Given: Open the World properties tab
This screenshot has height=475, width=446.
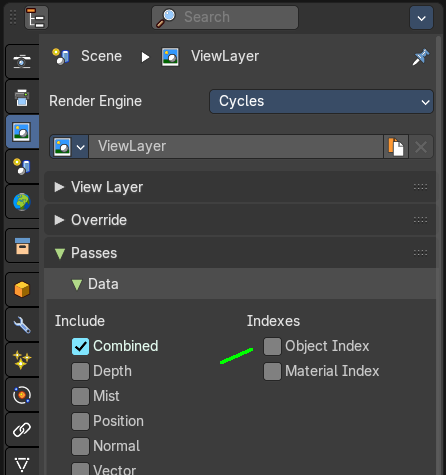Looking at the screenshot, I should [x=22, y=202].
